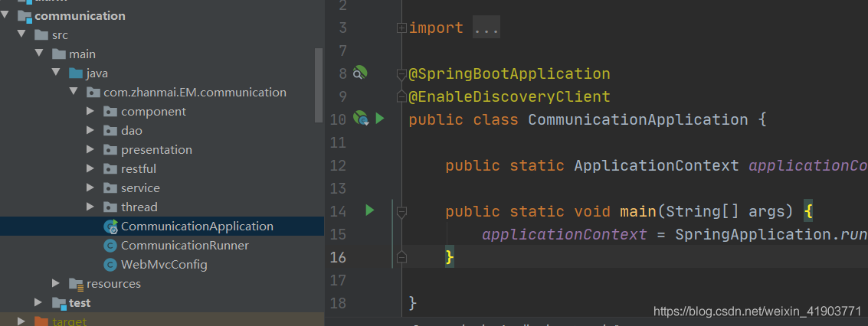The height and width of the screenshot is (326, 868).
Task: Collapse the communication module node
Action: (x=5, y=15)
